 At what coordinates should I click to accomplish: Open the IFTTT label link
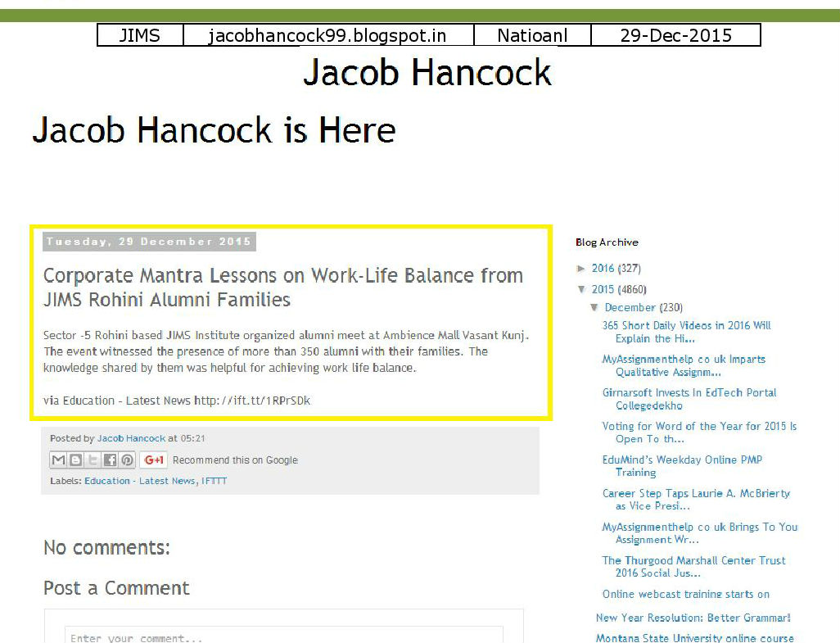214,481
